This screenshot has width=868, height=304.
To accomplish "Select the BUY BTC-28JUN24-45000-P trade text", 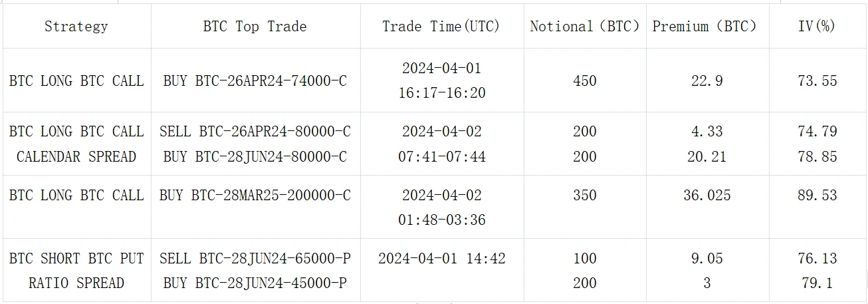I will pos(255,283).
